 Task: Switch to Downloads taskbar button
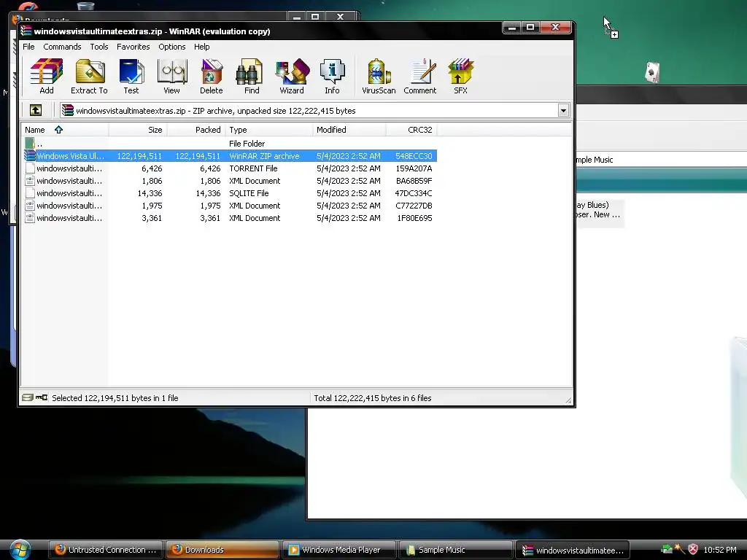[x=222, y=550]
